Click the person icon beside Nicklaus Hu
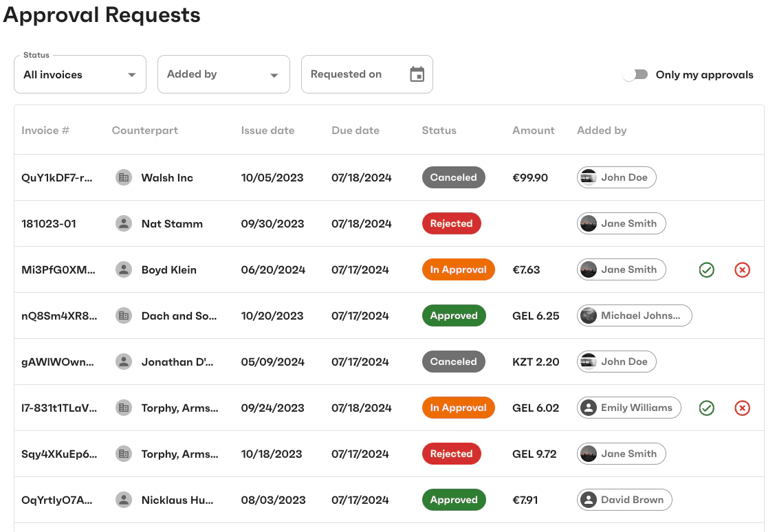The width and height of the screenshot is (777, 532). (x=124, y=500)
